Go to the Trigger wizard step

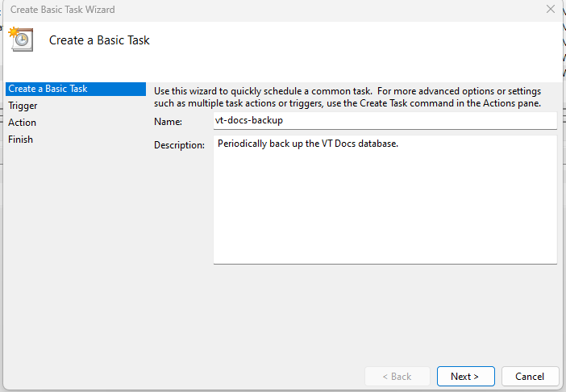23,106
